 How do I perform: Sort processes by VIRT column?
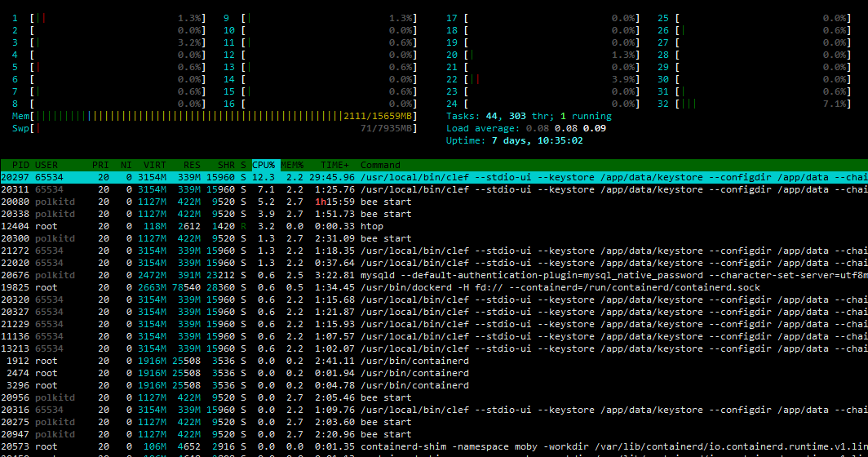click(154, 165)
